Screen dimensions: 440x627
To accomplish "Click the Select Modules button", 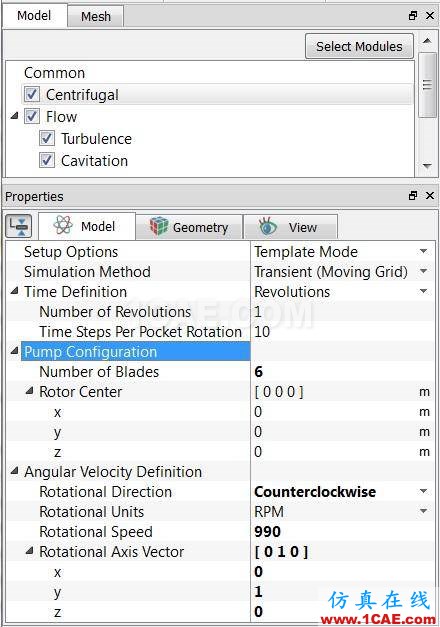I will [x=359, y=46].
